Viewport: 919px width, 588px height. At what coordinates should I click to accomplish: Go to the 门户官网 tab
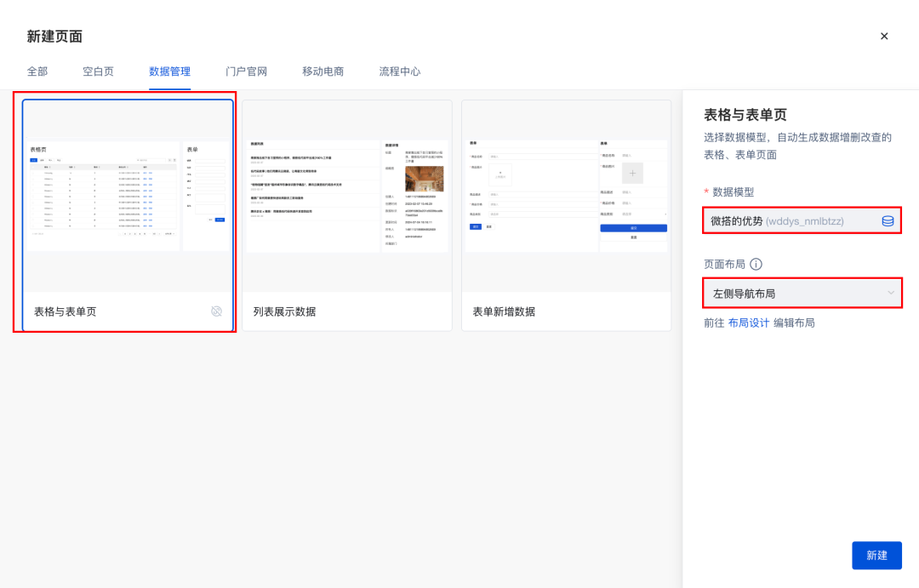point(246,71)
